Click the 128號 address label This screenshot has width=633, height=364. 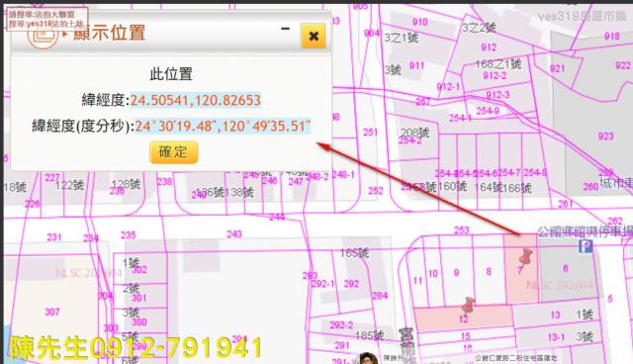click(x=126, y=184)
